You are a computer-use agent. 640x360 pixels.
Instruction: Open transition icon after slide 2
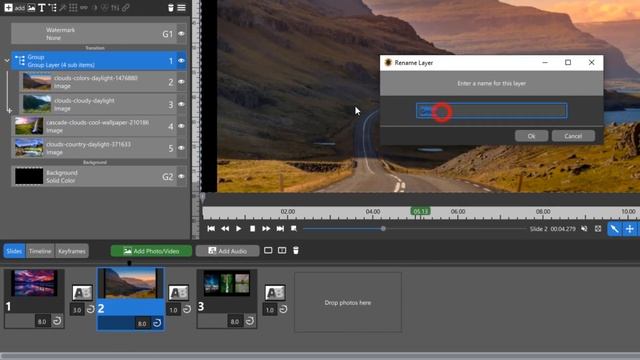pos(178,293)
